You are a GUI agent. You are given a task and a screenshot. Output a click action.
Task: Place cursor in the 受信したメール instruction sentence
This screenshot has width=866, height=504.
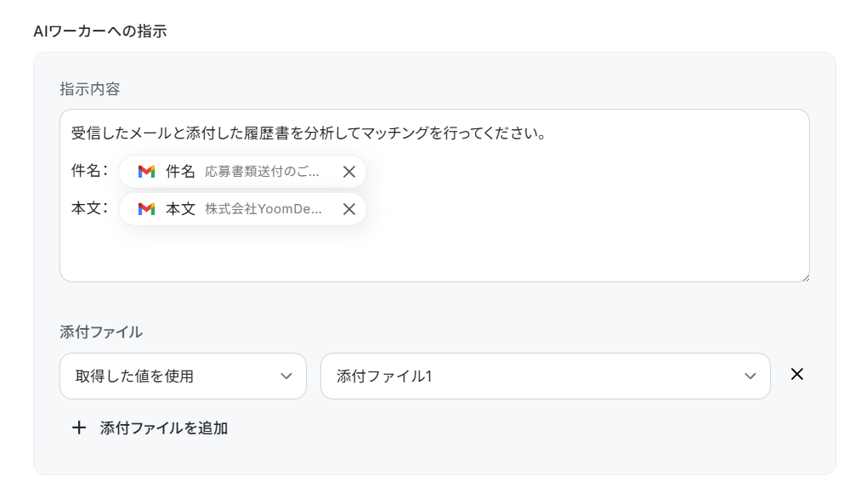click(308, 133)
